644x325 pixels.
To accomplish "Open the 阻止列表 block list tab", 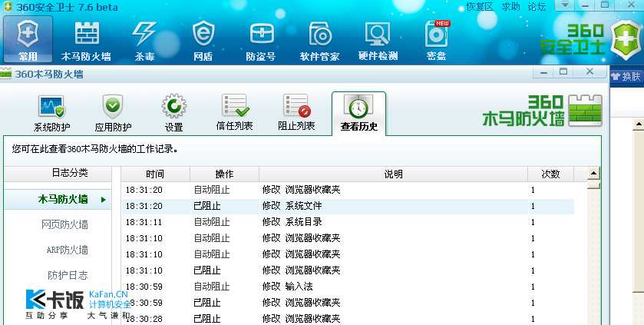I will pyautogui.click(x=296, y=113).
